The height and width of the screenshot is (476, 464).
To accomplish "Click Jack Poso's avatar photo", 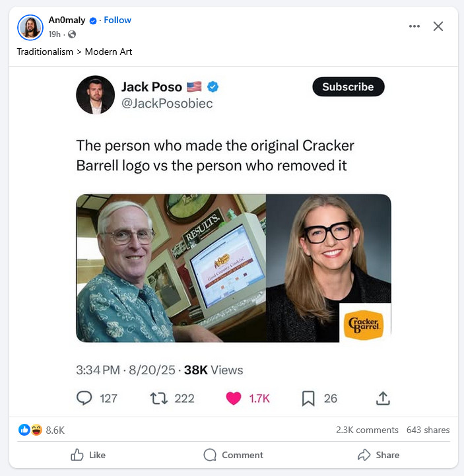I will pyautogui.click(x=95, y=95).
